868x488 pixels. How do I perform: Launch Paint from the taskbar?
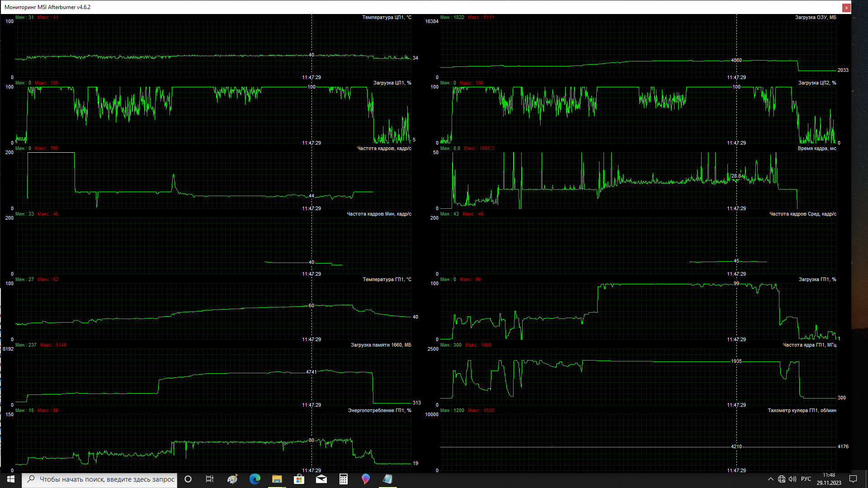[232, 479]
